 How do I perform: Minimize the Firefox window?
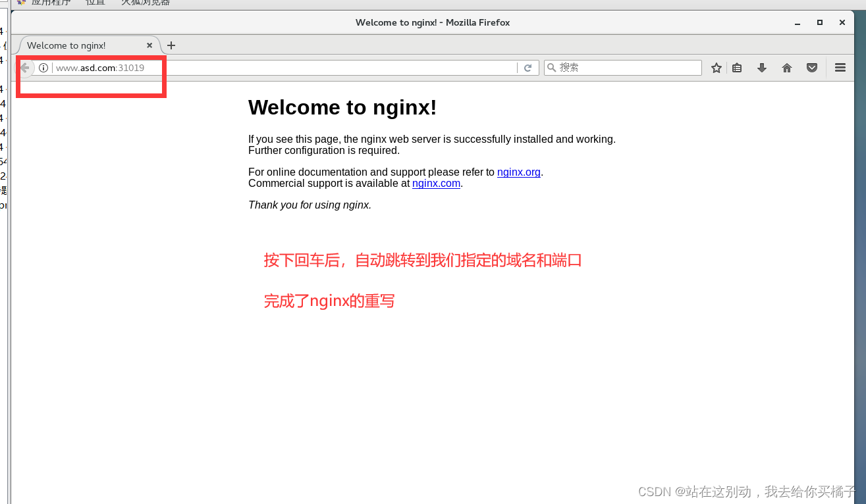click(x=798, y=22)
